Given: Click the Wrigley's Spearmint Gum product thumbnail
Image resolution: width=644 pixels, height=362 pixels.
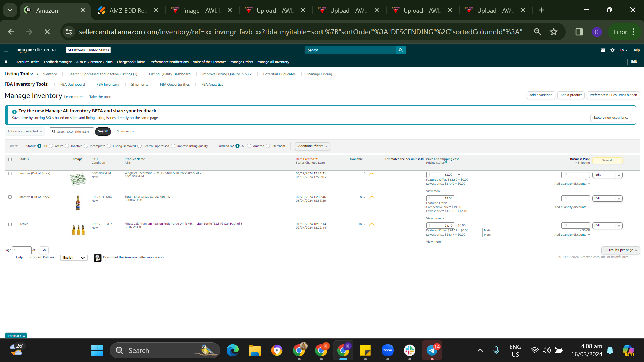Looking at the screenshot, I should coord(78,179).
